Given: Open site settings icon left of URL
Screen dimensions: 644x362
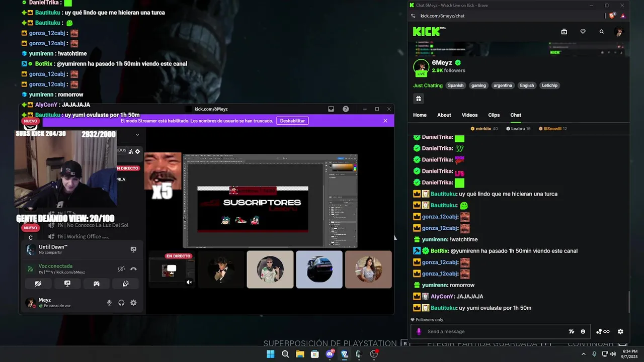Looking at the screenshot, I should point(414,16).
